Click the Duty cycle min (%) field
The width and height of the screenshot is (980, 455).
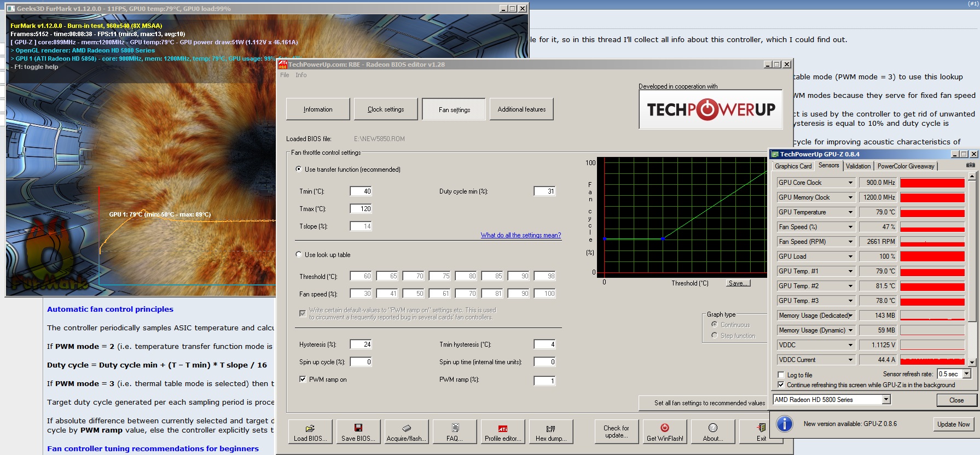click(545, 191)
